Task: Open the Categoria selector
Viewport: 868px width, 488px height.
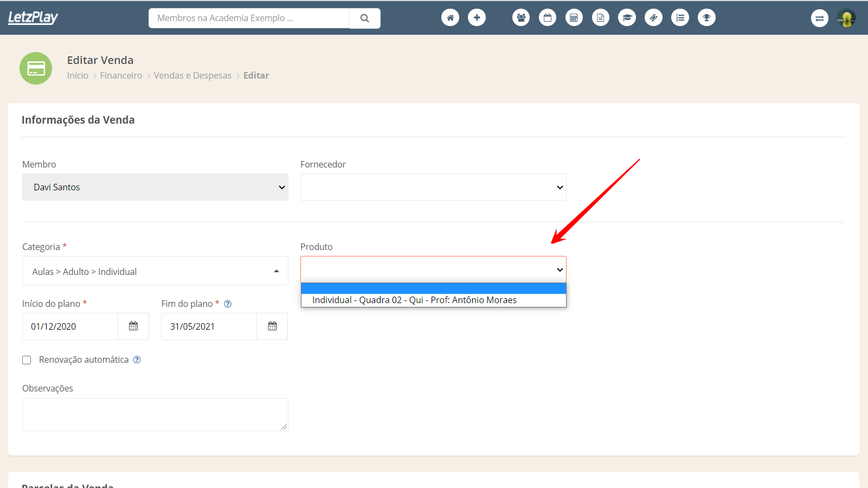Action: pos(155,271)
